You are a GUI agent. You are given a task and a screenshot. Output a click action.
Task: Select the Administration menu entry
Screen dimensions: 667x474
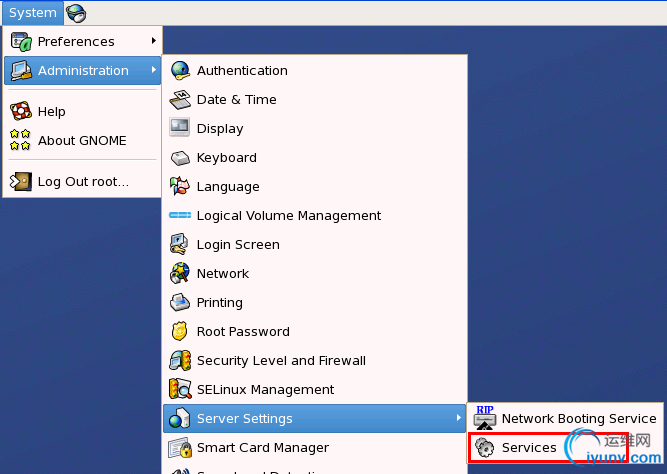[83, 70]
